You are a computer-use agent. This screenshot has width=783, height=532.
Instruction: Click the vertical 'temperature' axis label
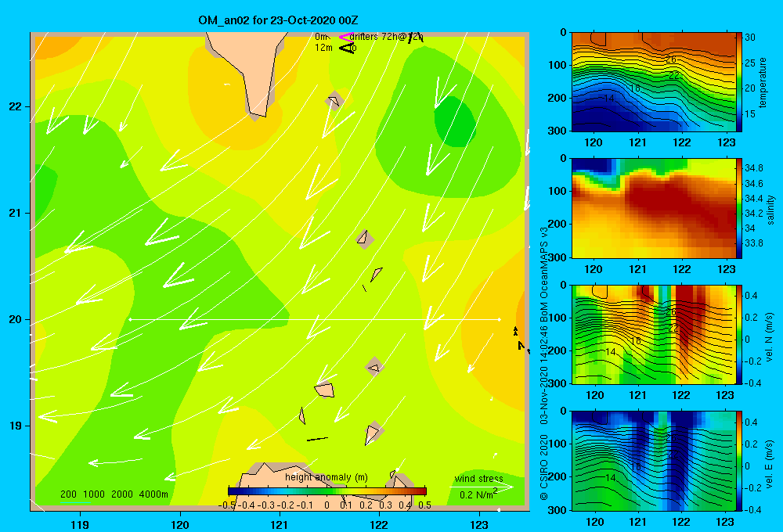click(763, 82)
